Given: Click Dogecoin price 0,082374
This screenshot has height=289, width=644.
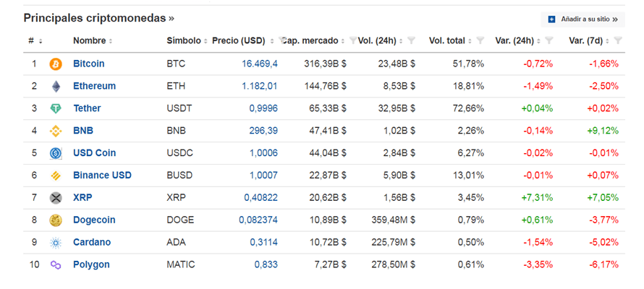Looking at the screenshot, I should (x=258, y=220).
